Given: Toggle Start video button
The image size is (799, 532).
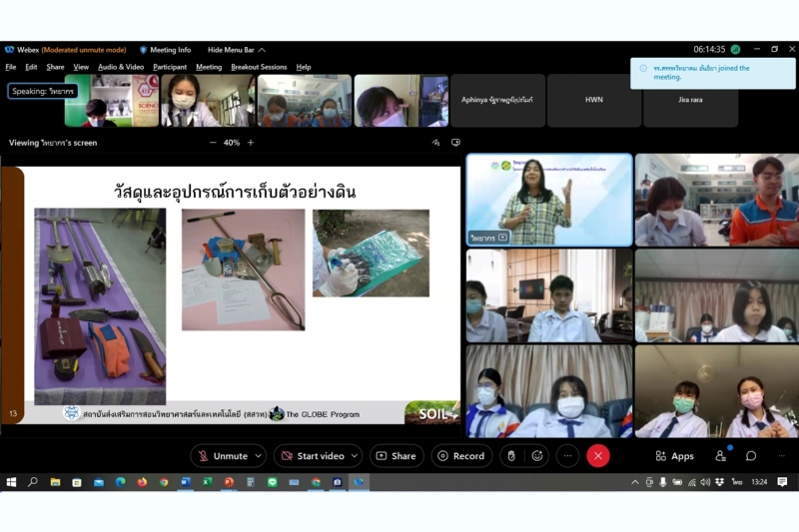Looking at the screenshot, I should pyautogui.click(x=312, y=456).
